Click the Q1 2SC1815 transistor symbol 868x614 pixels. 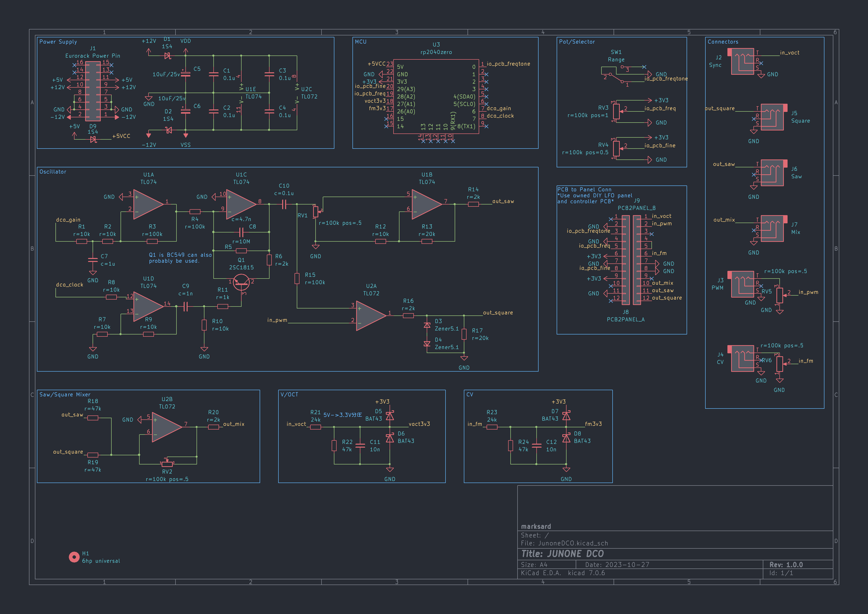pyautogui.click(x=241, y=282)
